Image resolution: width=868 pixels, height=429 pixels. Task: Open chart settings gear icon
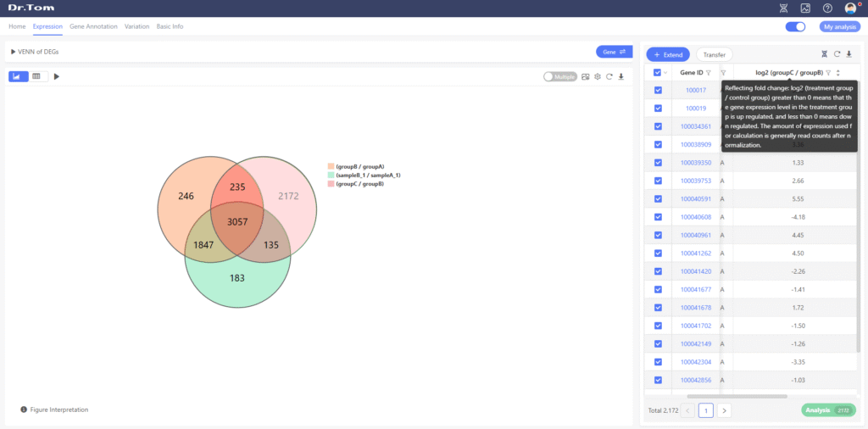pyautogui.click(x=597, y=76)
